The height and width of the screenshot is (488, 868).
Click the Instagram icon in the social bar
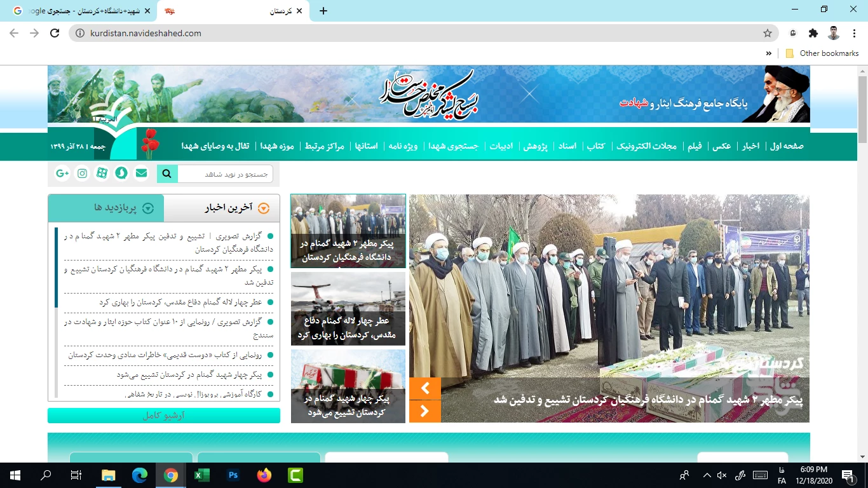(82, 173)
